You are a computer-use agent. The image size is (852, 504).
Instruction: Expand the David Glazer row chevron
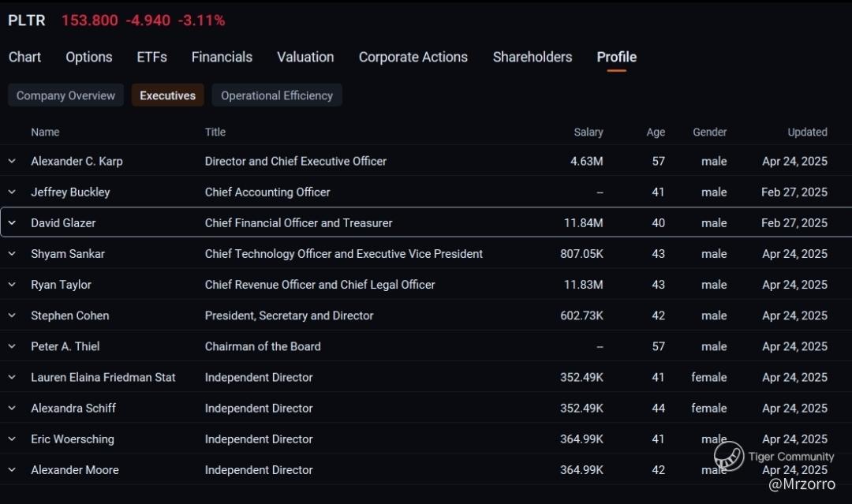pos(12,222)
